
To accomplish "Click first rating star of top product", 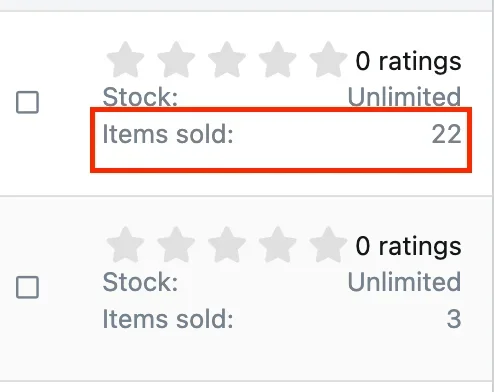I will tap(125, 60).
